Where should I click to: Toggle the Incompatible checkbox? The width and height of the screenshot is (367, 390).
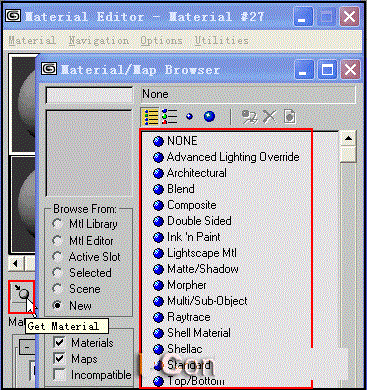59,374
